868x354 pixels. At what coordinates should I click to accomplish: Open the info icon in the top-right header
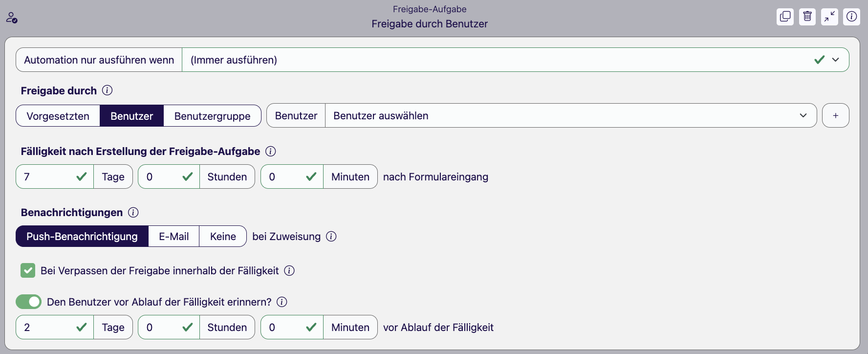(x=851, y=17)
